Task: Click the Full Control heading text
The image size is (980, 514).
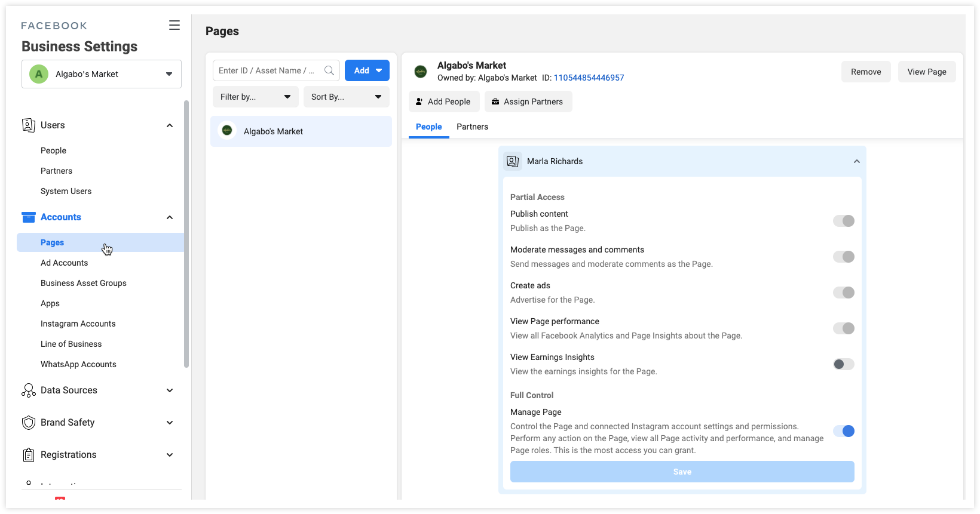Action: tap(532, 395)
